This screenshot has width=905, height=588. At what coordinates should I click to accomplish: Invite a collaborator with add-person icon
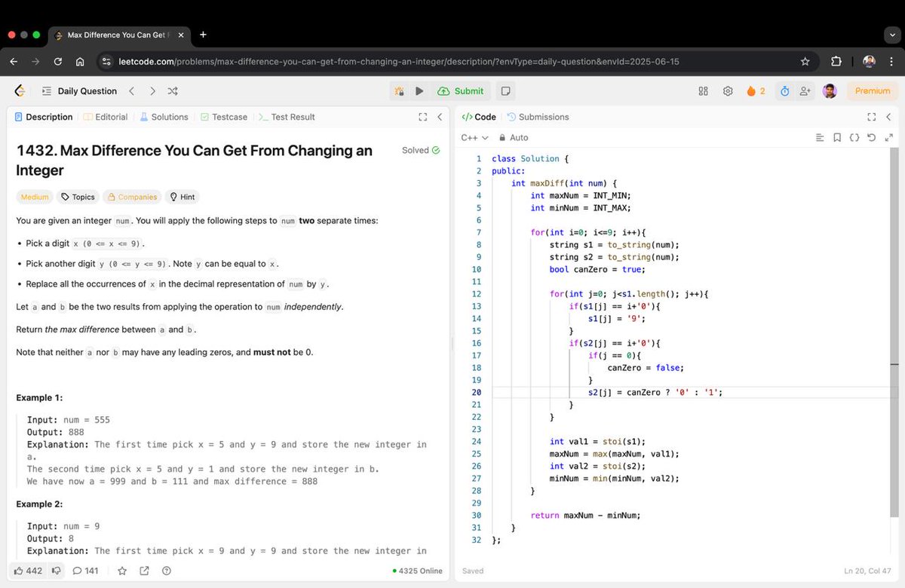805,91
